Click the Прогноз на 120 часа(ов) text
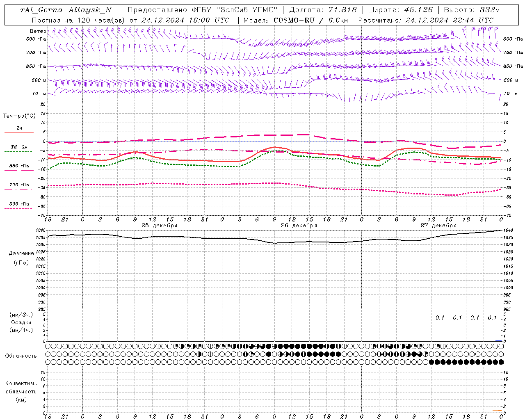This screenshot has height=420, width=525. [x=78, y=20]
